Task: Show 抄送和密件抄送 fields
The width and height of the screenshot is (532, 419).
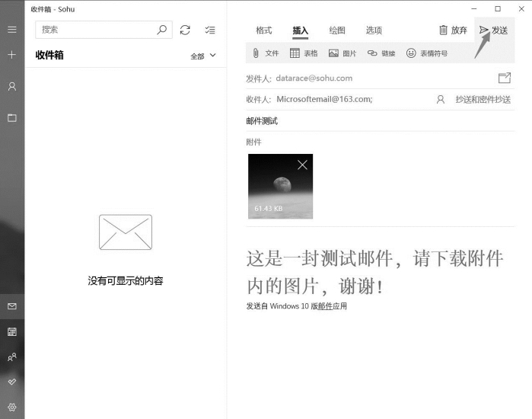Action: tap(483, 100)
